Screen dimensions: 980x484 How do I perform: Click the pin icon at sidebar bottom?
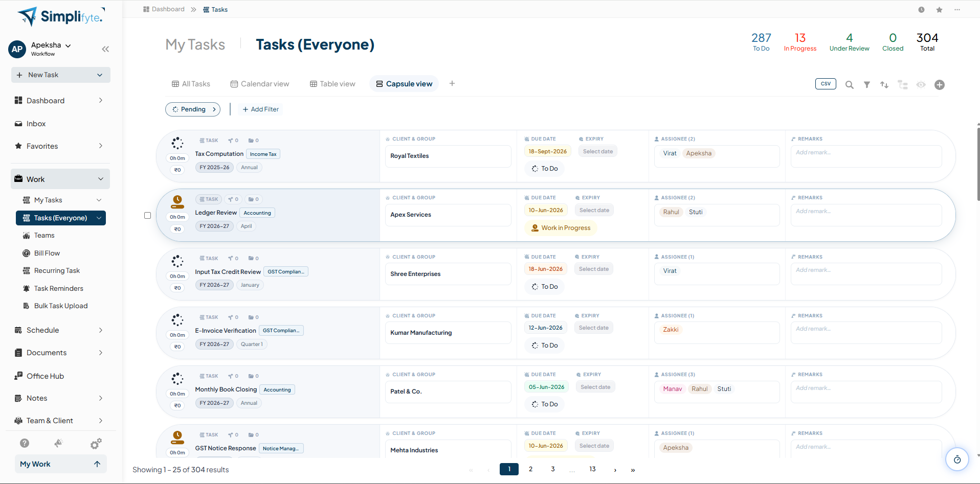coord(59,443)
